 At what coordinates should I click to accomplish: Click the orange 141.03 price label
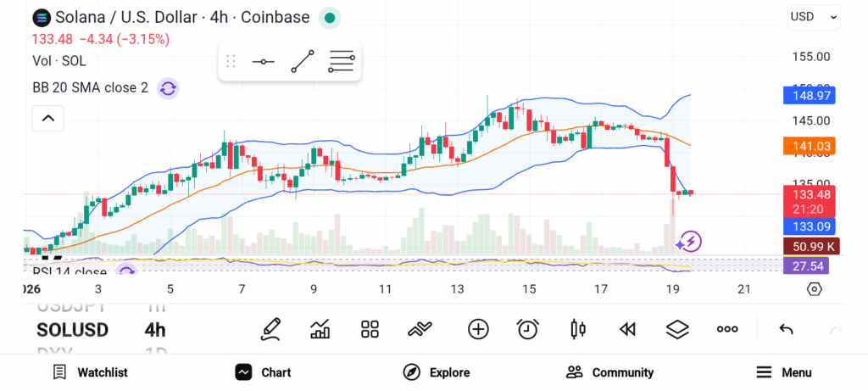pos(813,147)
